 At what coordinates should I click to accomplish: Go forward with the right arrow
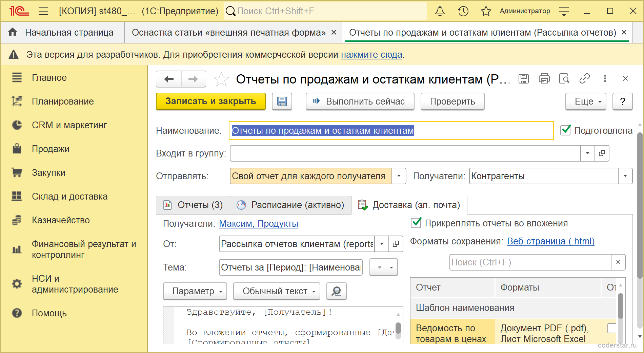(x=193, y=79)
